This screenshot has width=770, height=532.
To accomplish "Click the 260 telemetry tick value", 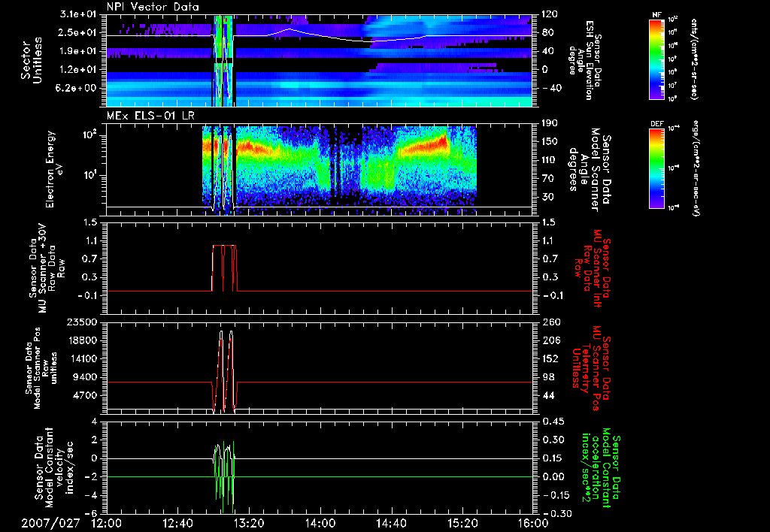I will coord(550,322).
